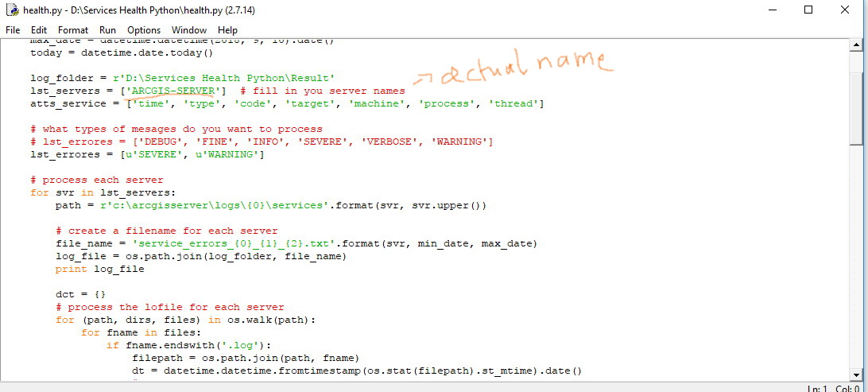Click the '# process the lofile' comment
868x392 pixels.
click(170, 307)
